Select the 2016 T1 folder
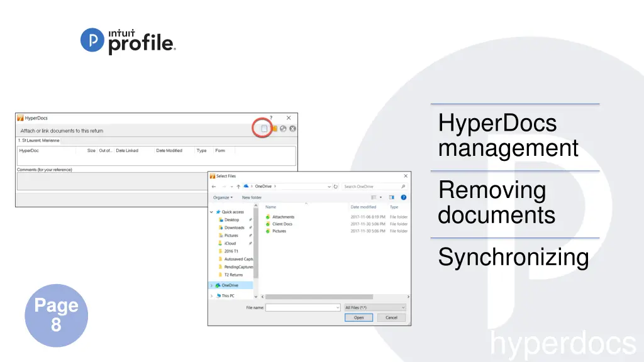 coord(231,251)
